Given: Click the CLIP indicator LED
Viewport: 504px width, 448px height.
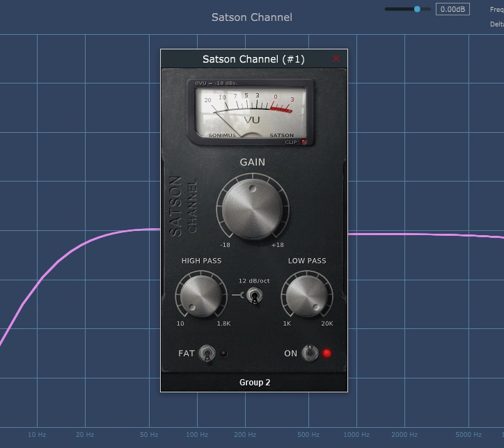Looking at the screenshot, I should tap(304, 142).
